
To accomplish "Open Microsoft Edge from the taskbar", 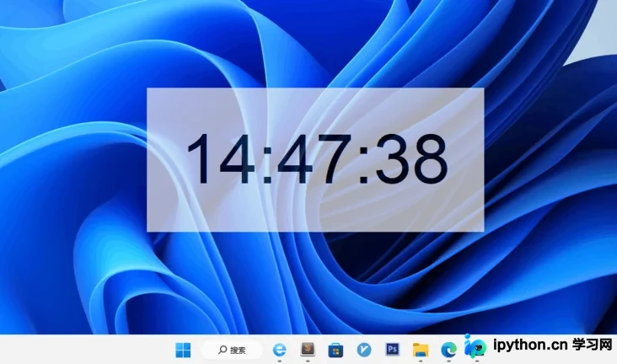I will point(448,350).
